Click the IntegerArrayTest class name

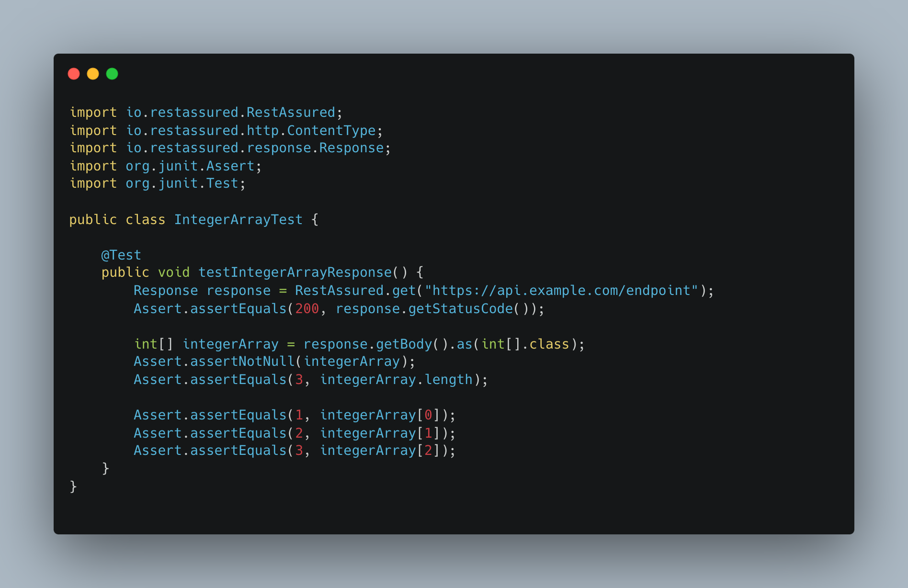coord(238,220)
